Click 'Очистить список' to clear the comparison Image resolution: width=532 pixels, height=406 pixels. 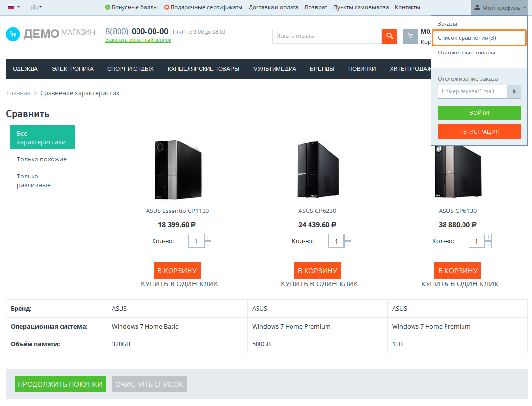(x=149, y=384)
